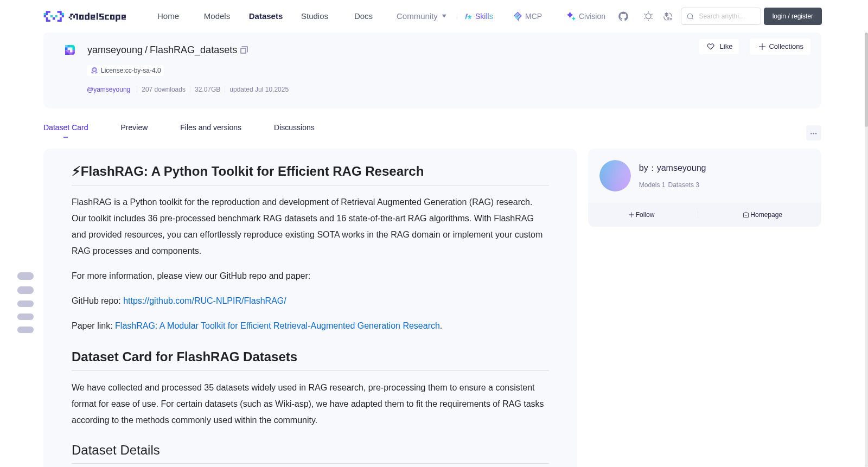Click the plus icon next to Follow
Image resolution: width=868 pixels, height=467 pixels.
pos(631,215)
